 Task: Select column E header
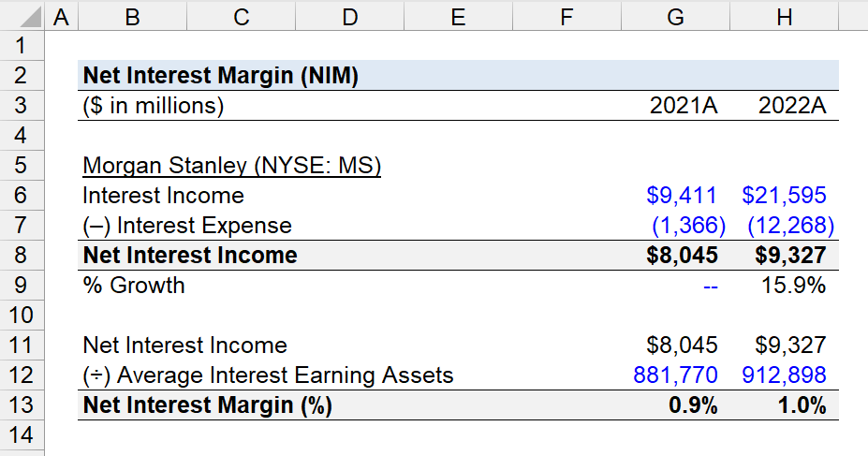pyautogui.click(x=458, y=16)
